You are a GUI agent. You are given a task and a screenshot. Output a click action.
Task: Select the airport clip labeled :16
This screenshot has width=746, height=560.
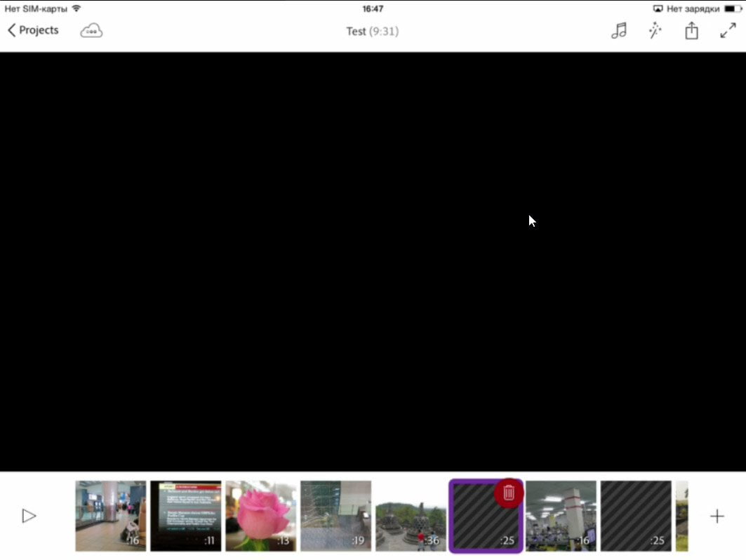110,516
